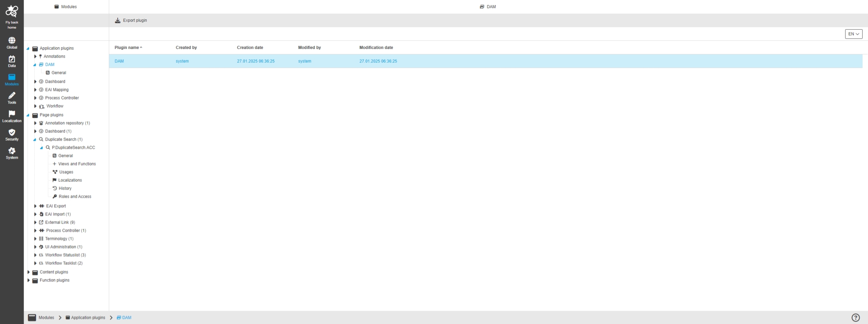Click DAM in the breadcrumb
This screenshot has height=324, width=868.
(x=127, y=318)
